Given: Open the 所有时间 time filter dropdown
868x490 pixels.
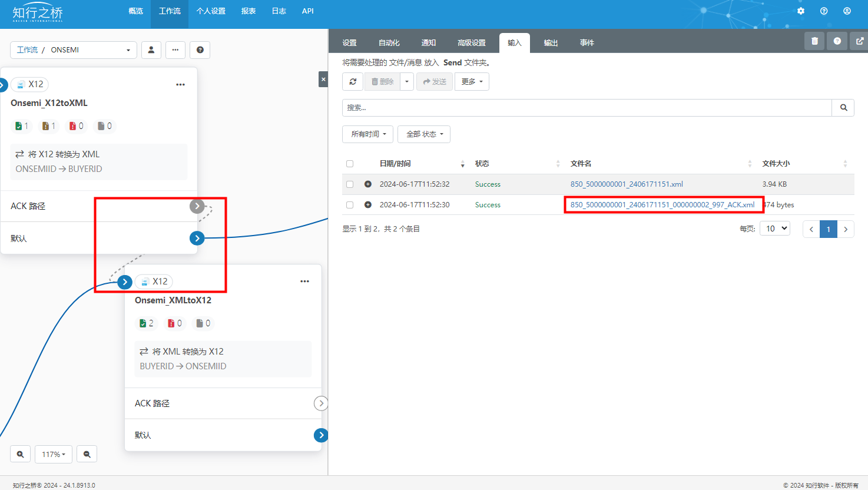Looking at the screenshot, I should 367,134.
